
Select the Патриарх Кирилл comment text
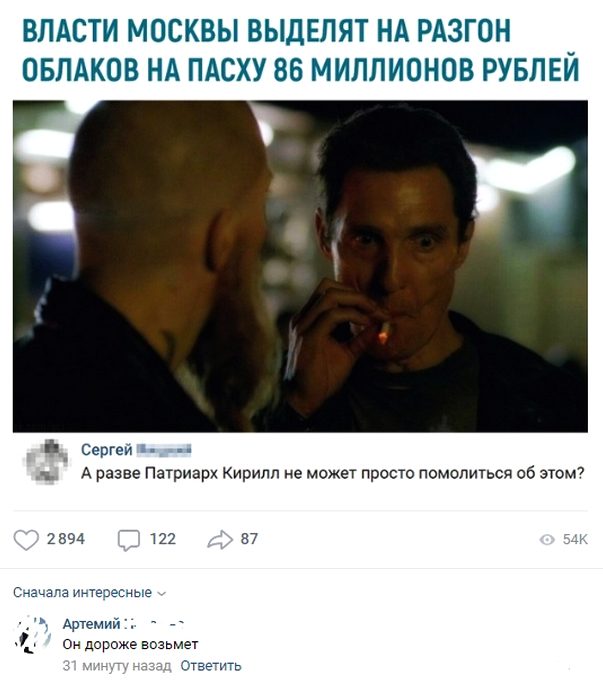[333, 473]
